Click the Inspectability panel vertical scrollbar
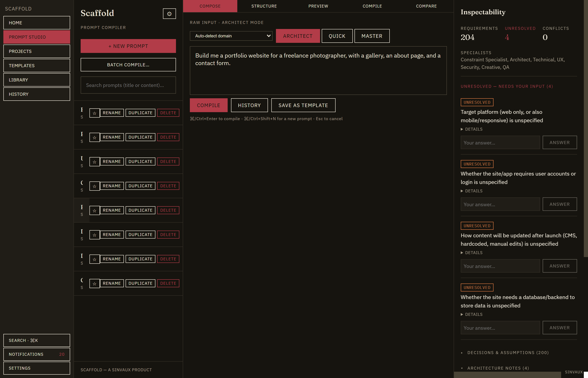This screenshot has width=588, height=378. pyautogui.click(x=586, y=128)
